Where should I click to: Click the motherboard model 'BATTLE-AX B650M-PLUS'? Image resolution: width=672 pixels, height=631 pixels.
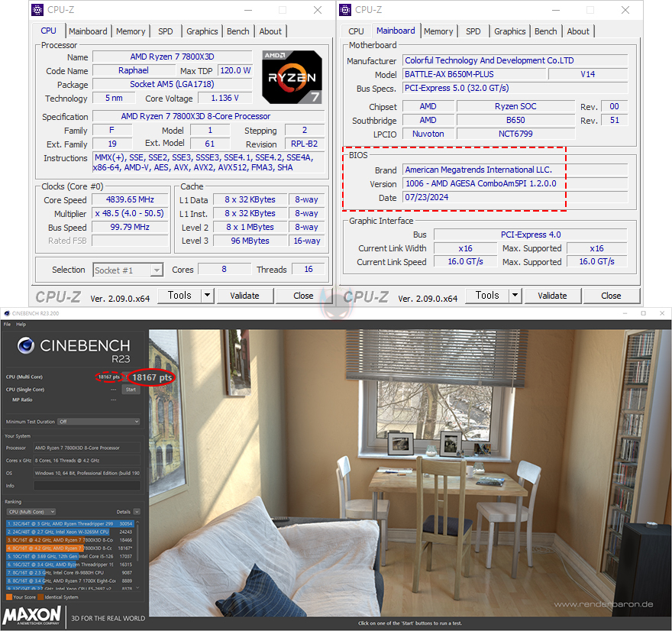tap(474, 74)
